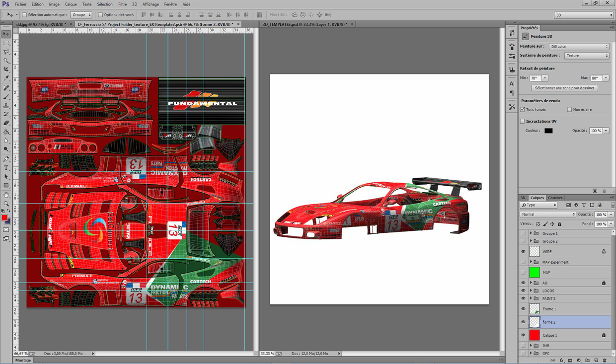
Task: Switch to the Couches tab
Action: pos(555,198)
